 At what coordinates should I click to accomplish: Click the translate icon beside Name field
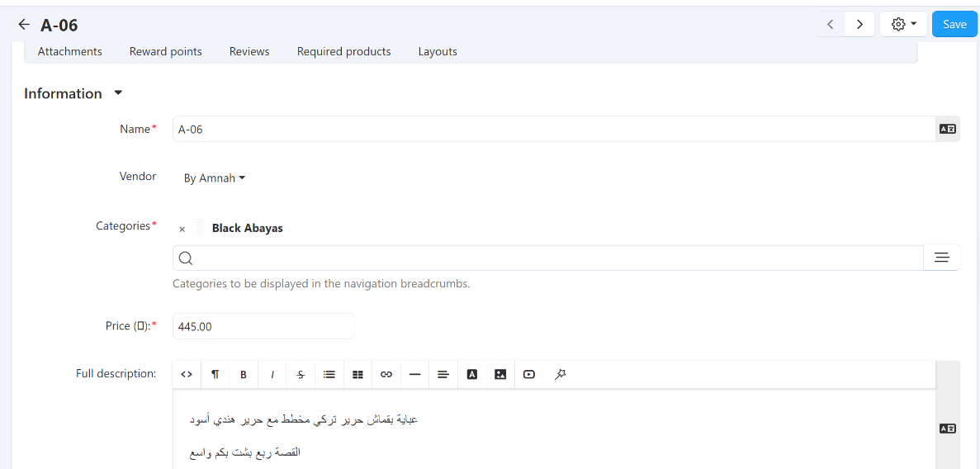tap(948, 129)
